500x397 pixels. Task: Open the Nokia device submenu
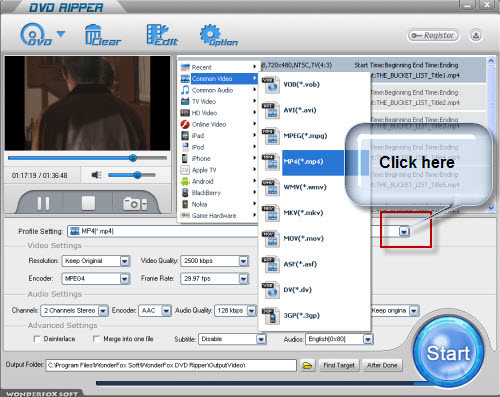point(218,204)
